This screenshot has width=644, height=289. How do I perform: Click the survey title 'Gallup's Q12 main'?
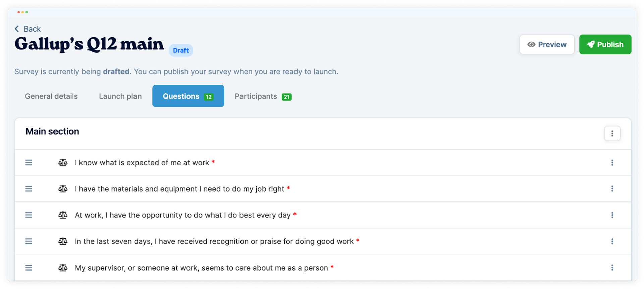click(x=89, y=44)
